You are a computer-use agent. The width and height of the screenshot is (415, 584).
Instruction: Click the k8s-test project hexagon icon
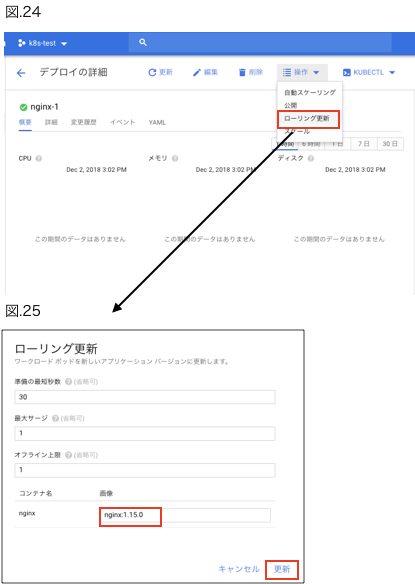22,43
